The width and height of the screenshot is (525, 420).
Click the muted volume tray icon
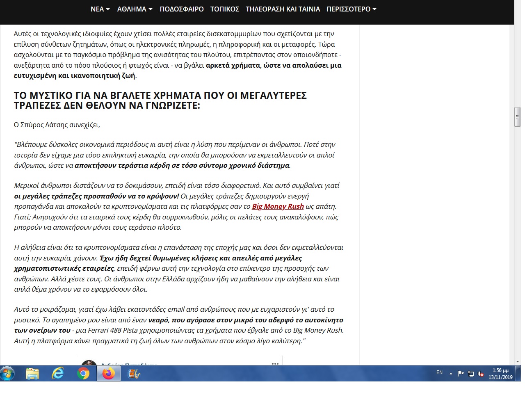pyautogui.click(x=481, y=374)
